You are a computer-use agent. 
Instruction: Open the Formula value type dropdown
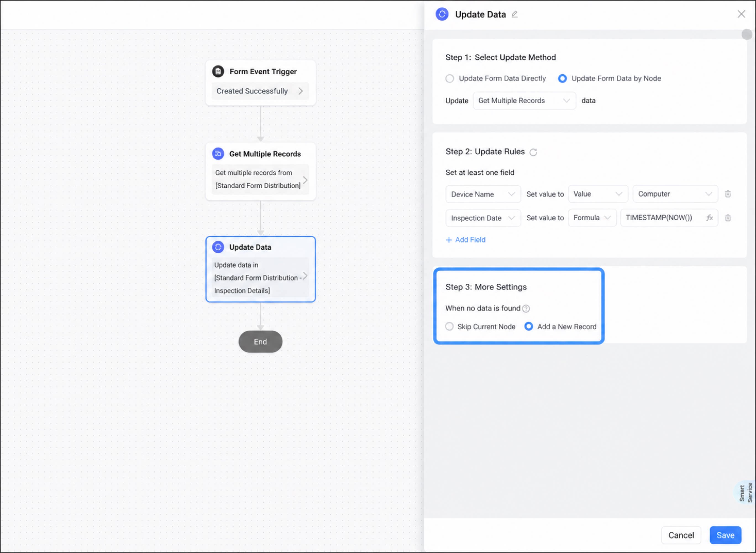point(592,218)
